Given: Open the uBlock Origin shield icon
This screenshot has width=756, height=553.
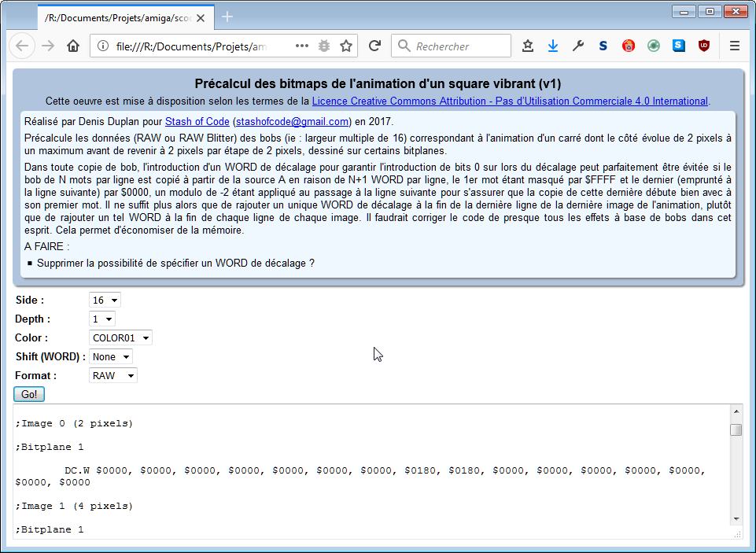Looking at the screenshot, I should pyautogui.click(x=704, y=46).
